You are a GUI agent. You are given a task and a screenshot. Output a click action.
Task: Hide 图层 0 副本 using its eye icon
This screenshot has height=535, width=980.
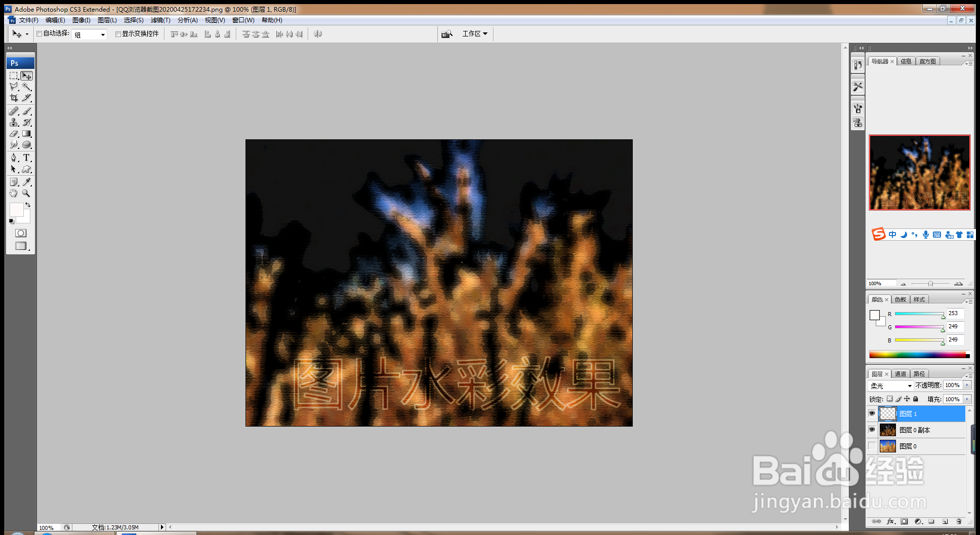[872, 430]
